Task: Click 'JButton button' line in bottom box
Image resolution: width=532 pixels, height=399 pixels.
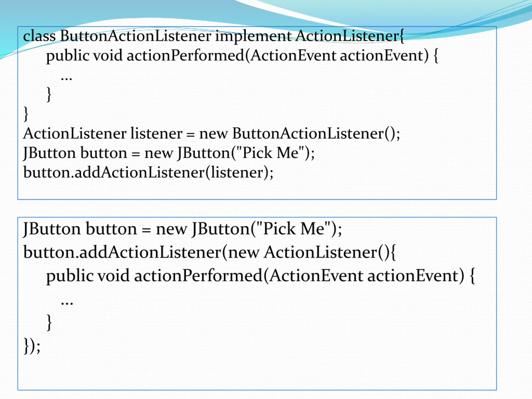Action: [x=182, y=229]
